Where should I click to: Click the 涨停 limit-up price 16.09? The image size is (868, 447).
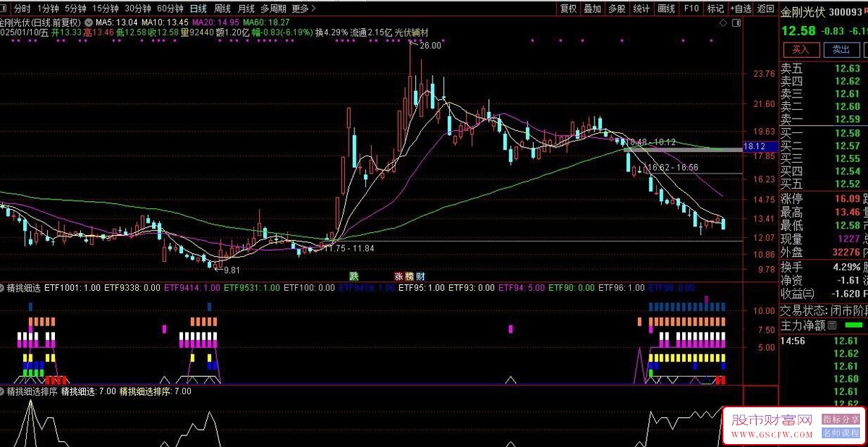847,198
